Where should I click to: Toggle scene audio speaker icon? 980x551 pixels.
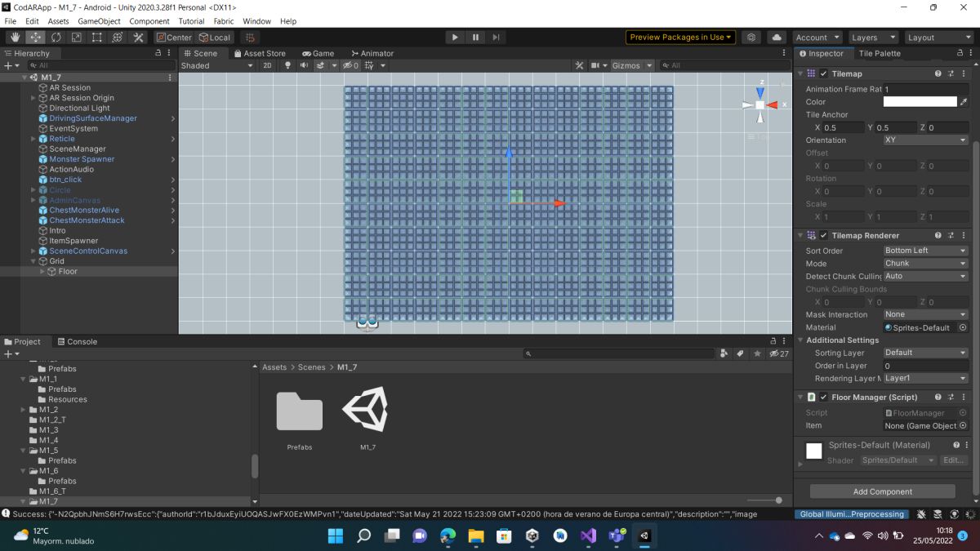[304, 65]
